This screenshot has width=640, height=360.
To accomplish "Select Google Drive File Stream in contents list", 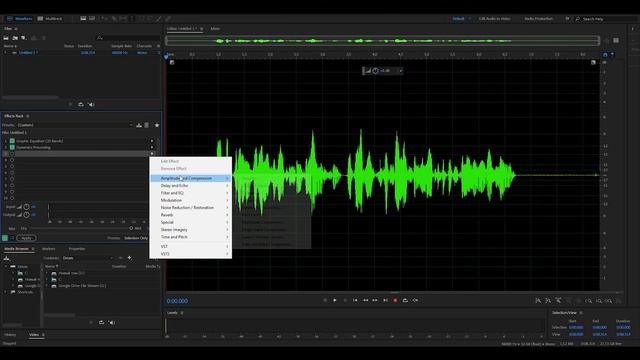I will [82, 286].
